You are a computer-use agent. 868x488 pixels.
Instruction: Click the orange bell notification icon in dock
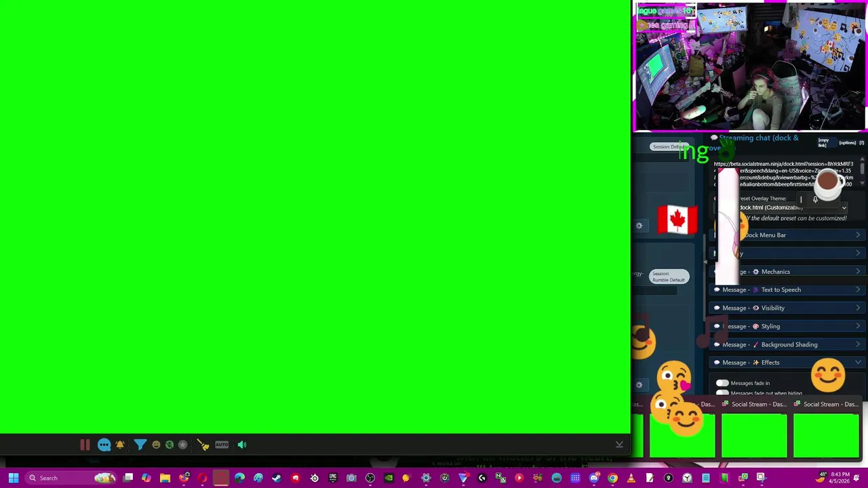click(120, 445)
